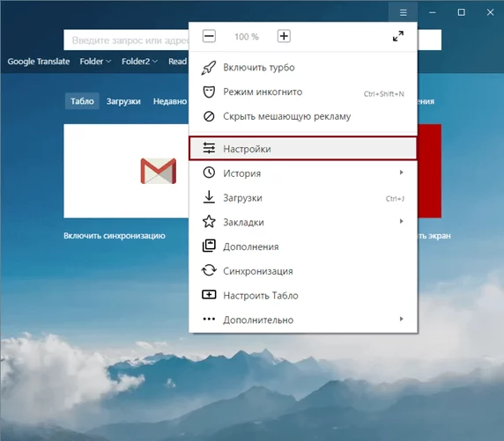The image size is (504, 441).
Task: Expand the Дополнительно submenu arrow
Action: point(401,319)
